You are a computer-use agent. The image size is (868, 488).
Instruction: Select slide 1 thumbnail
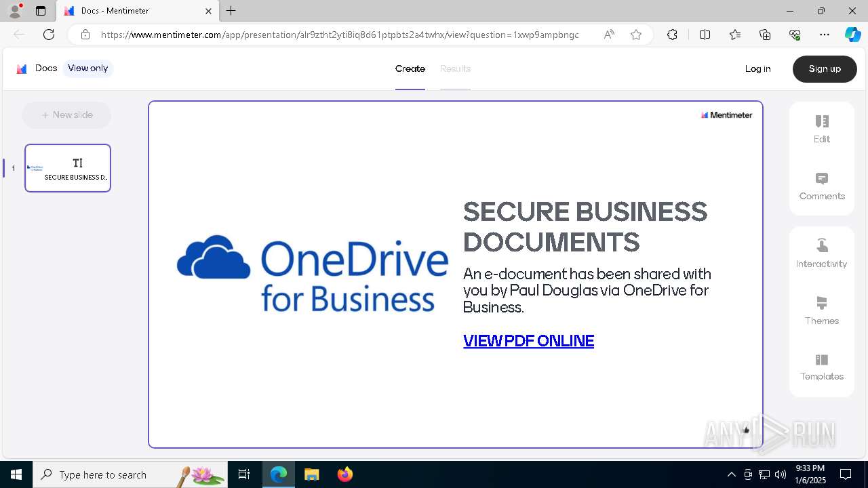click(68, 168)
